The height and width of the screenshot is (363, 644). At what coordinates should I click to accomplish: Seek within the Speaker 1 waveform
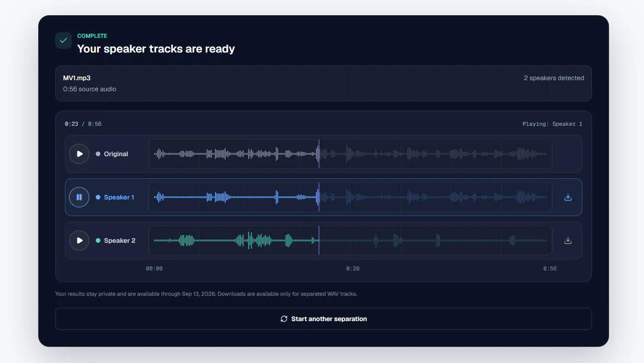click(350, 197)
